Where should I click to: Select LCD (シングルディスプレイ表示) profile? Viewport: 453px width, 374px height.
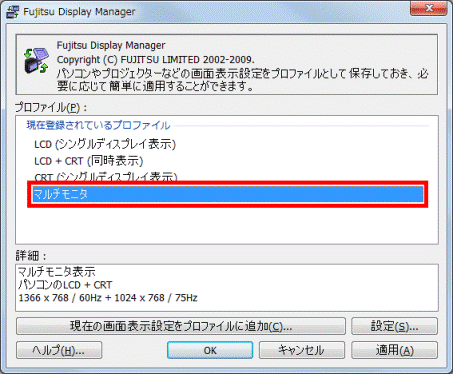click(105, 144)
